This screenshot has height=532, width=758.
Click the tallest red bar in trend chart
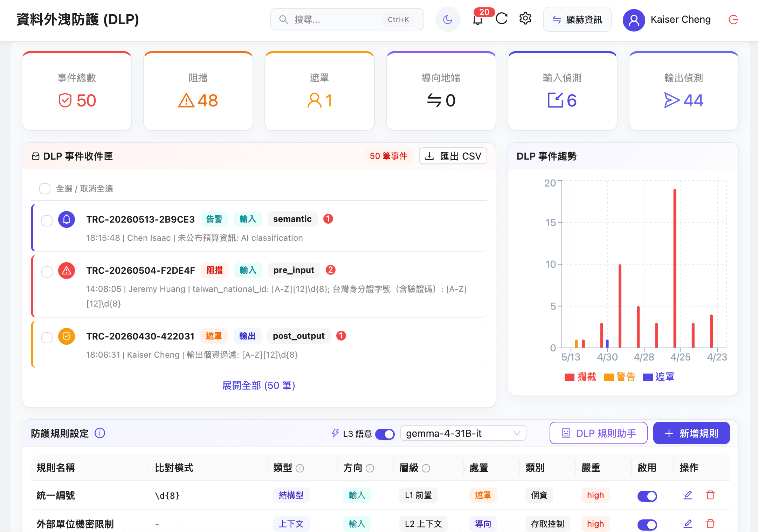[675, 268]
